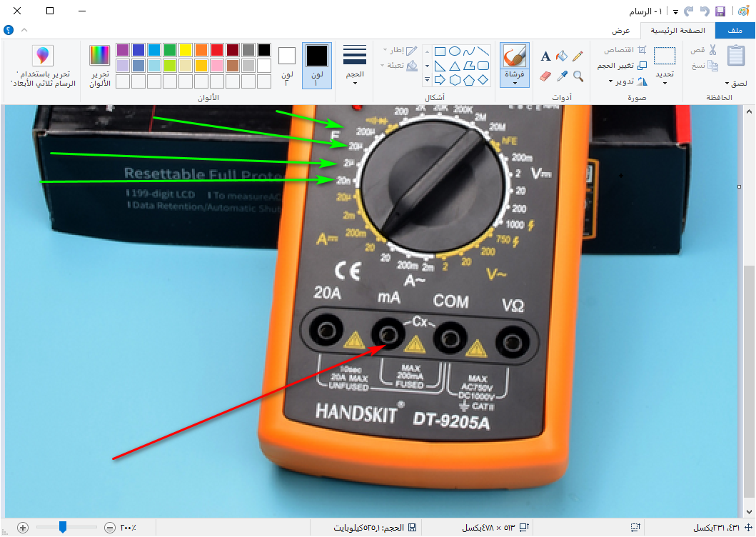Open the Rotate (تدوير) dropdown
756x537 pixels.
coord(628,81)
